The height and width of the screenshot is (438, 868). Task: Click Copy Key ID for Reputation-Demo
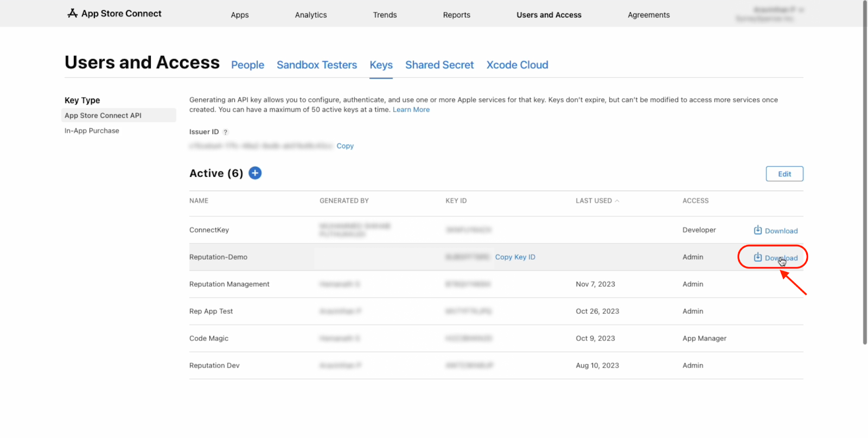pyautogui.click(x=515, y=257)
